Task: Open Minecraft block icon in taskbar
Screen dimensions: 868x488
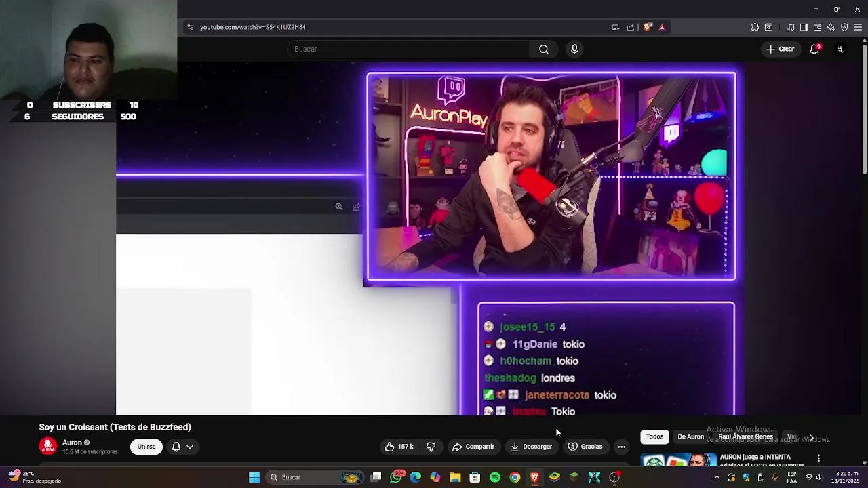Action: pos(574,477)
